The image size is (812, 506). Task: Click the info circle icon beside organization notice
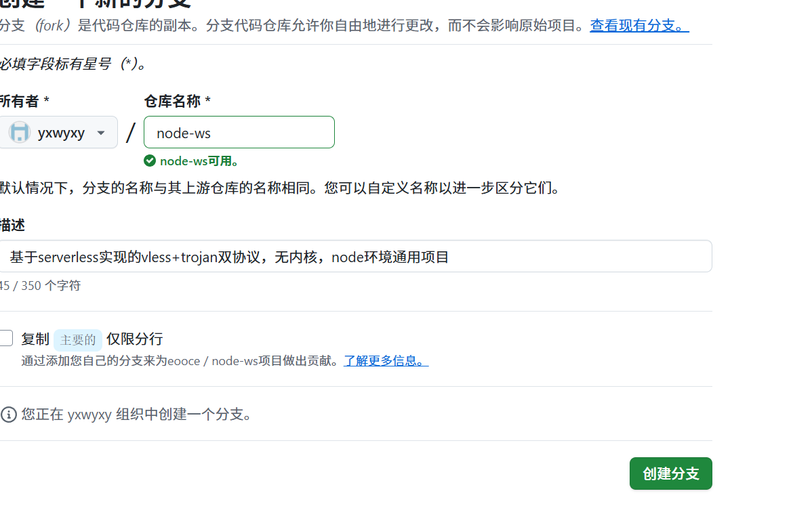(x=9, y=414)
